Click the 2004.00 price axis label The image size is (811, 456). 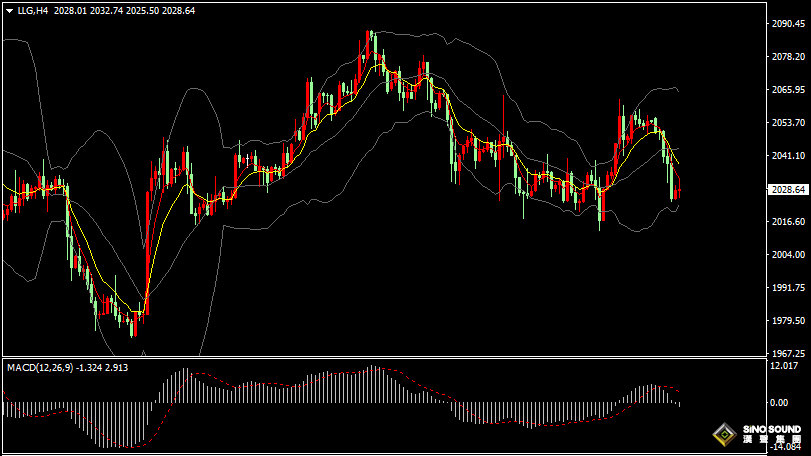pyautogui.click(x=789, y=255)
